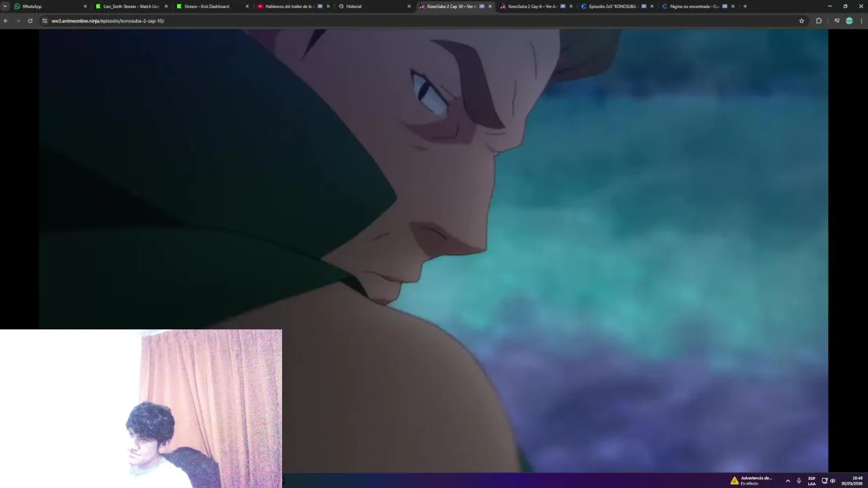Screen dimensions: 868x488
Task: Switch to the WhatsApp tab
Action: [51, 6]
